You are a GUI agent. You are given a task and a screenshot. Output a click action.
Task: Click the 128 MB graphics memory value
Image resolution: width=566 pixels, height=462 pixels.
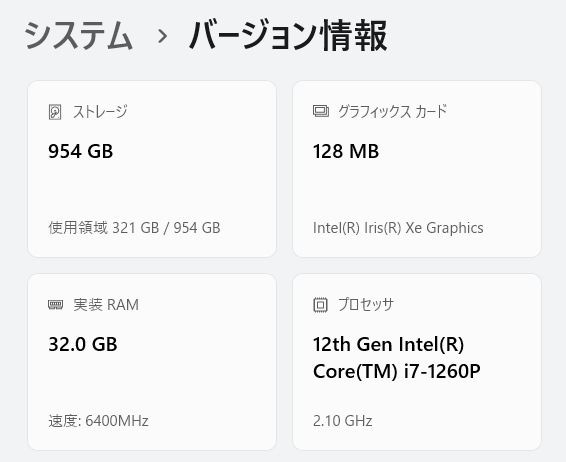[x=346, y=151]
